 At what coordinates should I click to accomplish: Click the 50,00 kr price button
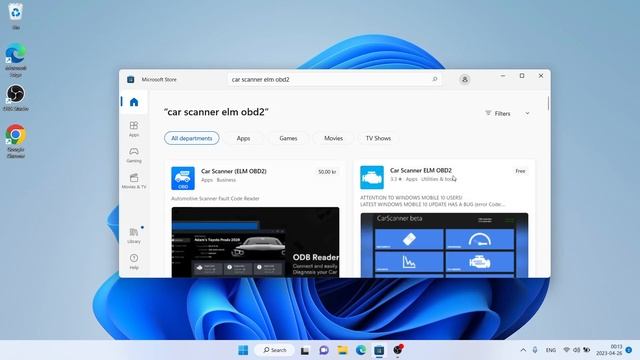[x=327, y=172]
